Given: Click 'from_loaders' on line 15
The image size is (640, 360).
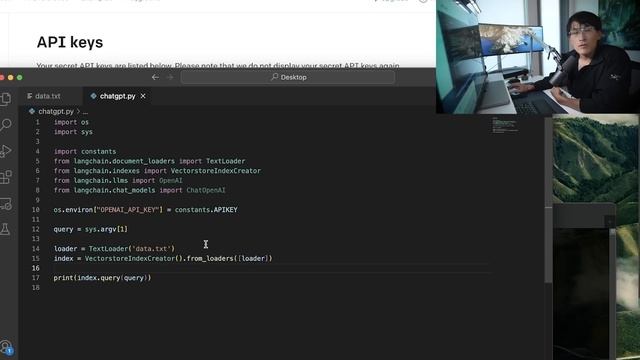Looking at the screenshot, I should tap(211, 258).
